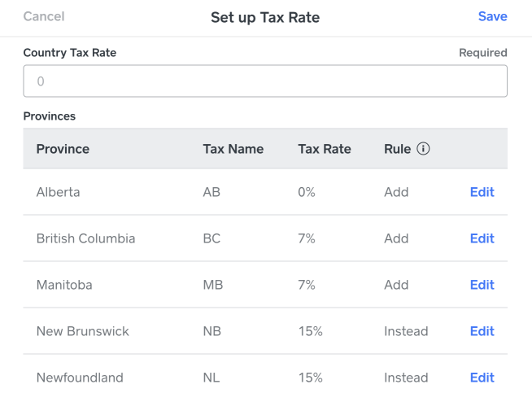The height and width of the screenshot is (393, 532).
Task: Select the British Columbia province name
Action: click(x=85, y=238)
